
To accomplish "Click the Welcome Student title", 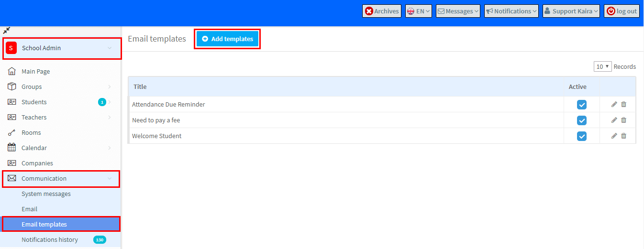I will pos(157,136).
